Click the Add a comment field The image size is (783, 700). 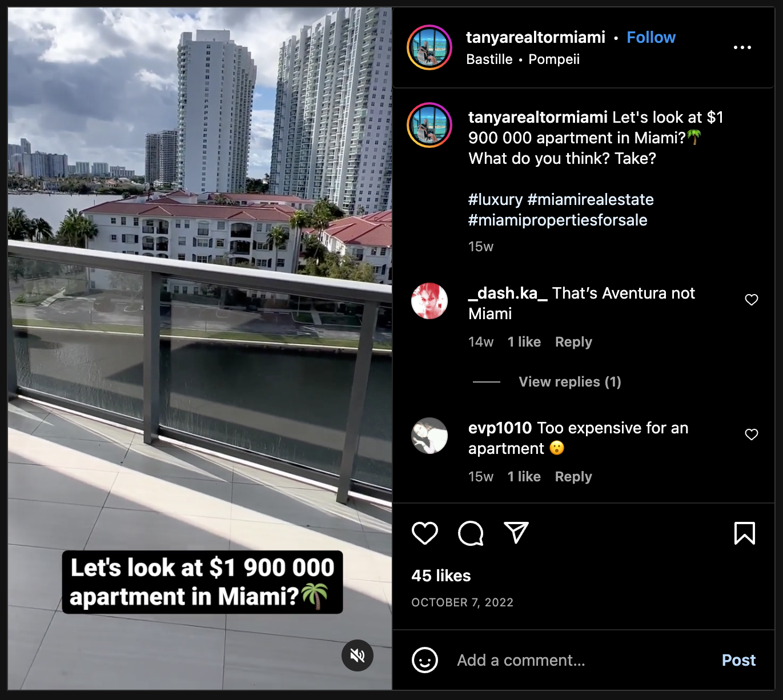[583, 660]
